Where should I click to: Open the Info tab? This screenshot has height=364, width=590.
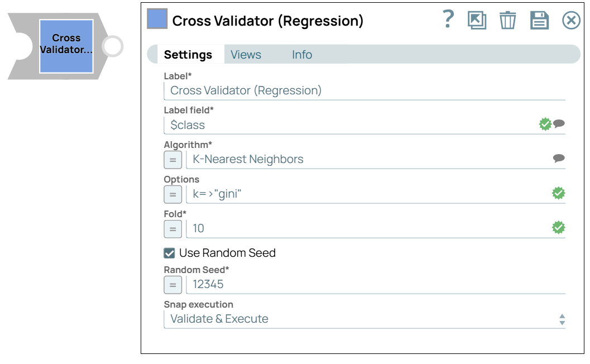(301, 54)
